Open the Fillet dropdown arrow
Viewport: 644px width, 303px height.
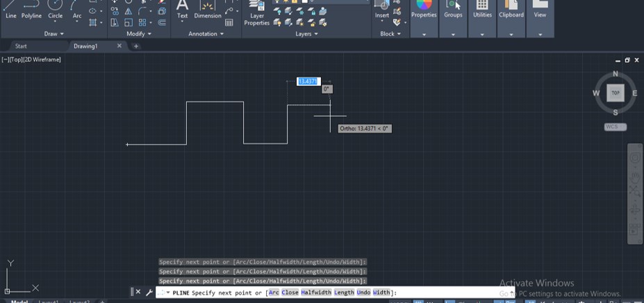point(150,11)
